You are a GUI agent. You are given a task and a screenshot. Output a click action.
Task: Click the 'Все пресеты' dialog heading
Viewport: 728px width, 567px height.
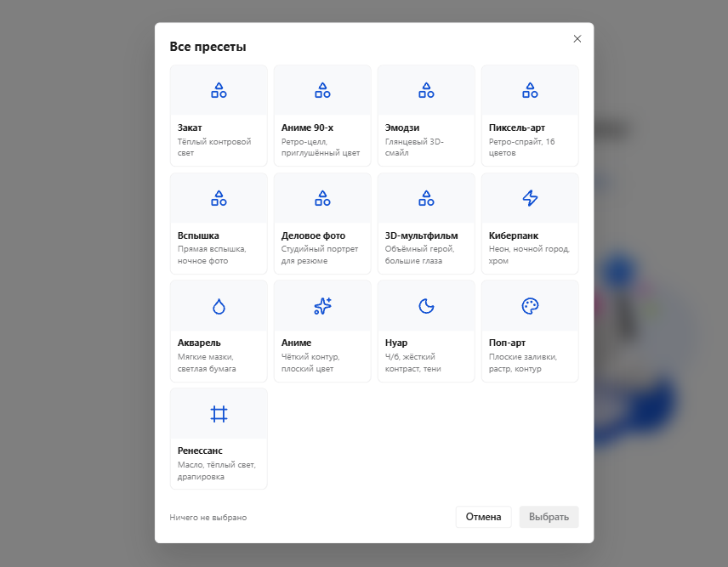click(208, 47)
